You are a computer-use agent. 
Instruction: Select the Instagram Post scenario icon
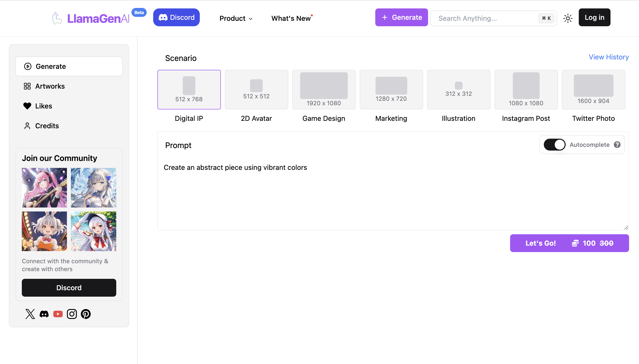(x=526, y=89)
